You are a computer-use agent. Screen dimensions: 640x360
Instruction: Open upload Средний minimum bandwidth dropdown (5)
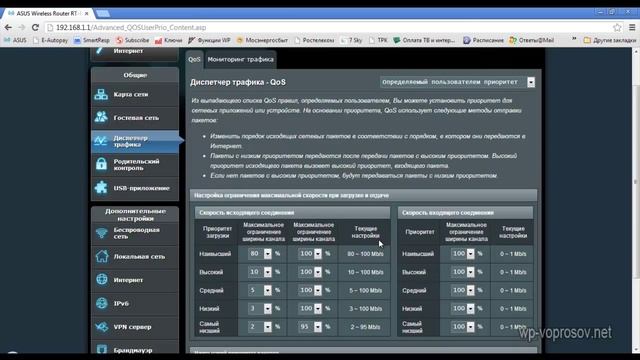pyautogui.click(x=260, y=290)
